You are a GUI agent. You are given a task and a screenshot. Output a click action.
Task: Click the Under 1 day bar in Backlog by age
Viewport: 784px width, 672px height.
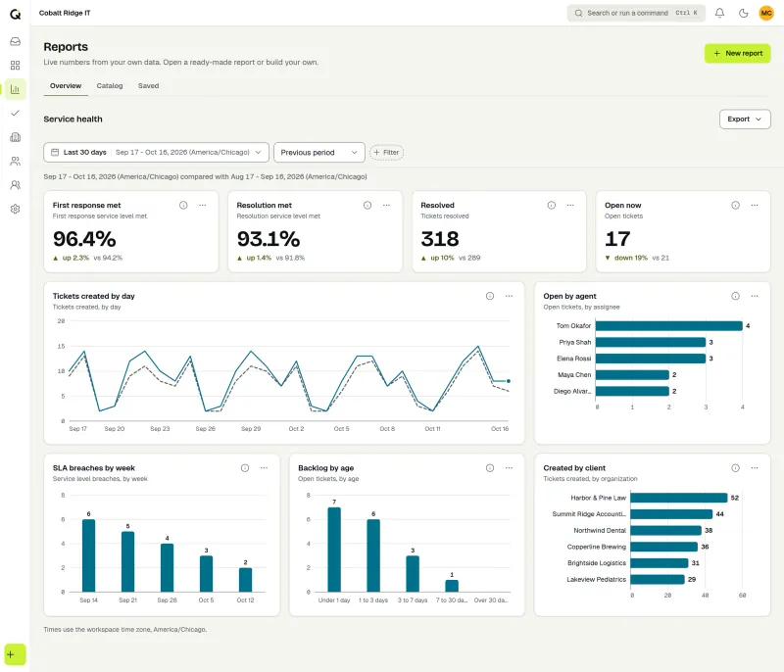[334, 550]
